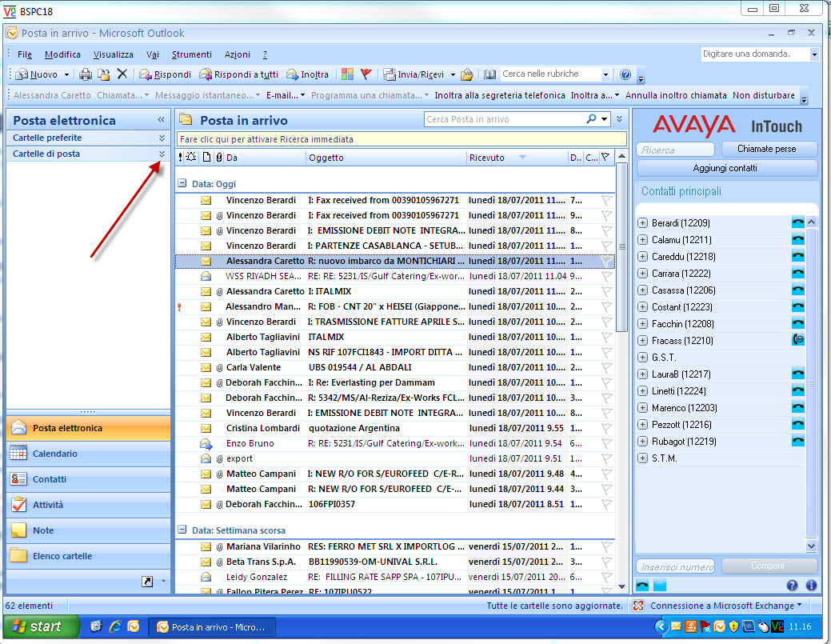Open the Strumenti menu
This screenshot has width=831, height=644.
(x=191, y=54)
